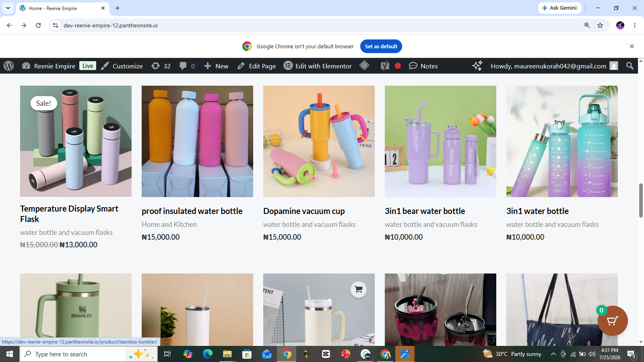Launch Microsoft Edge from the taskbar

click(207, 354)
